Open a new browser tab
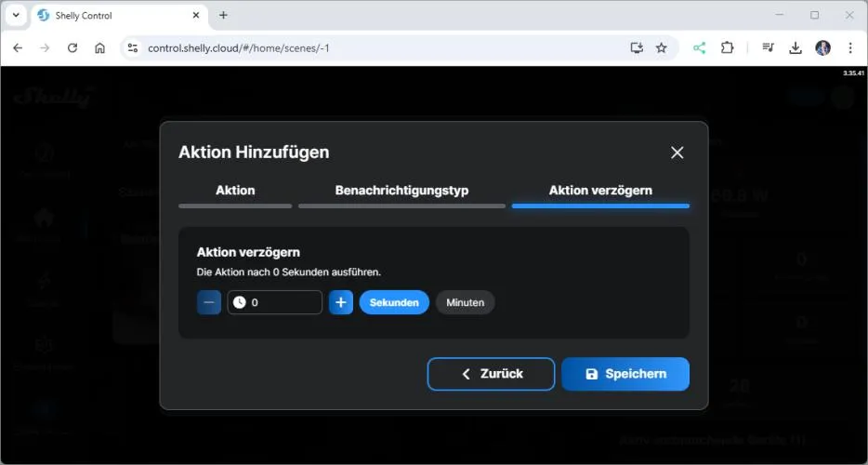Viewport: 868px width, 465px height. [223, 15]
